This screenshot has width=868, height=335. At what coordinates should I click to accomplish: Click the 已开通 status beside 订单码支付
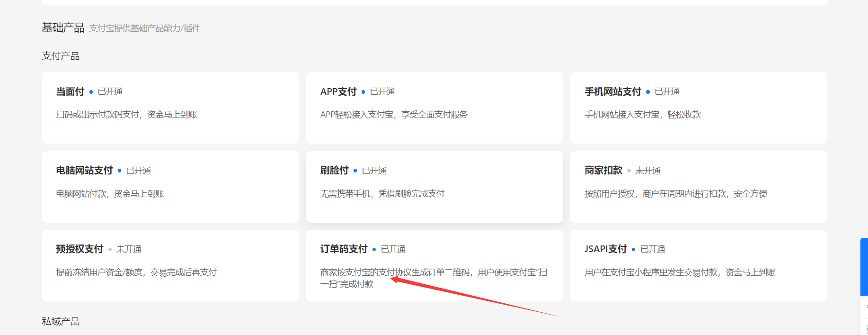[x=393, y=249]
